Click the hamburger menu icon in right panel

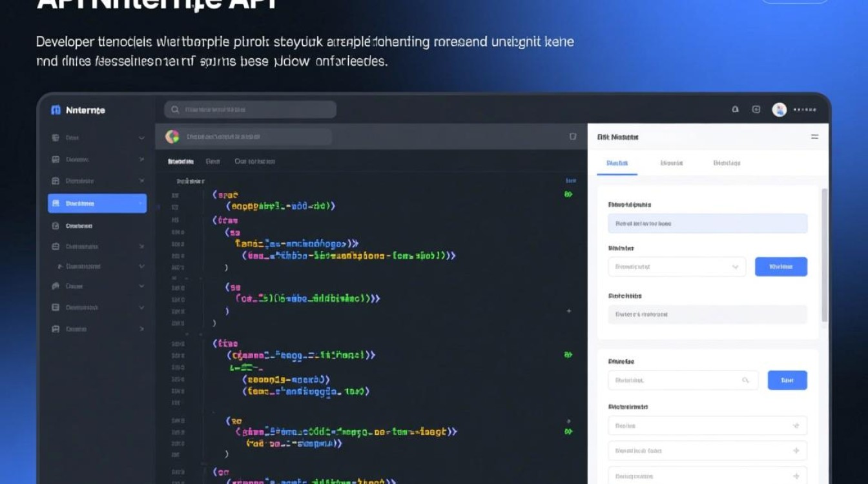click(x=814, y=137)
